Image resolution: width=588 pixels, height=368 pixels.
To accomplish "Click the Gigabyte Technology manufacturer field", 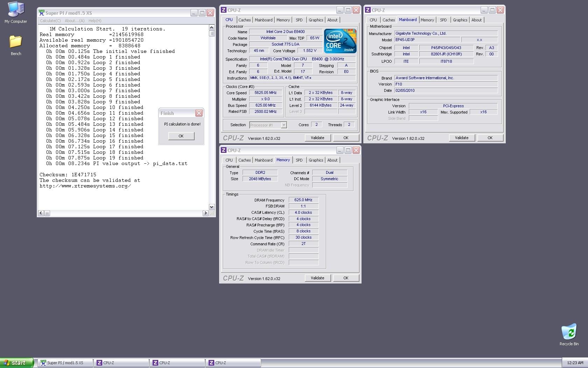I will pyautogui.click(x=446, y=33).
